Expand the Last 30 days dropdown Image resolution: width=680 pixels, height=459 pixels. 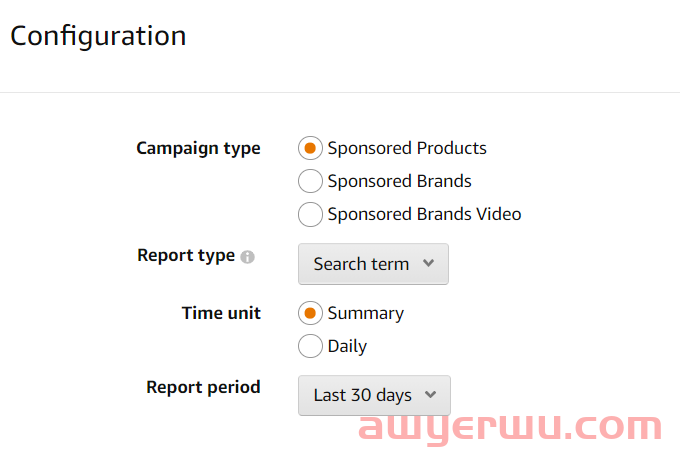374,395
